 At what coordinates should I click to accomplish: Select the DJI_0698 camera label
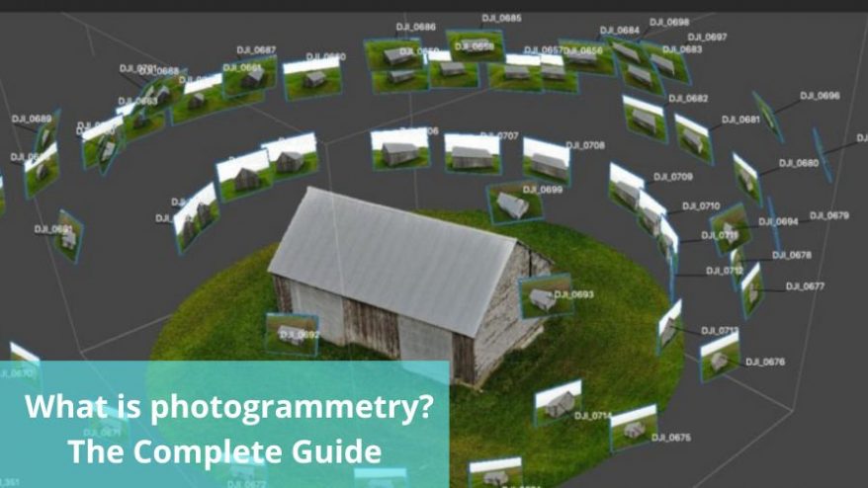(x=670, y=22)
